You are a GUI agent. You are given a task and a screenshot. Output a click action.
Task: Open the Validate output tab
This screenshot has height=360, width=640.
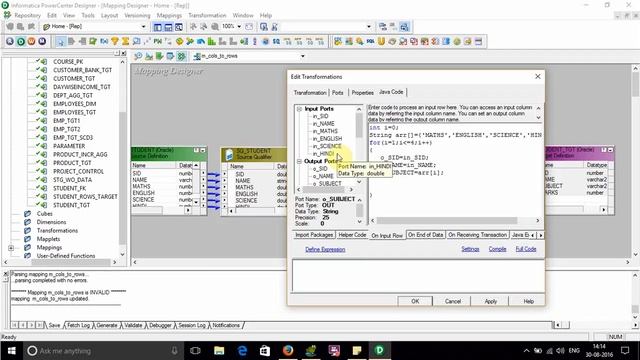133,325
